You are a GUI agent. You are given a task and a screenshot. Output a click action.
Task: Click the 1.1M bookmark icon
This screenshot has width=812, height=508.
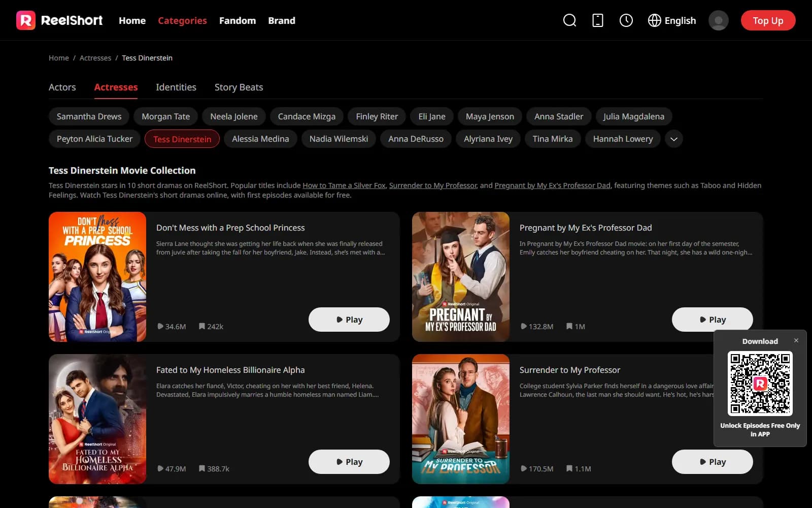tap(569, 468)
